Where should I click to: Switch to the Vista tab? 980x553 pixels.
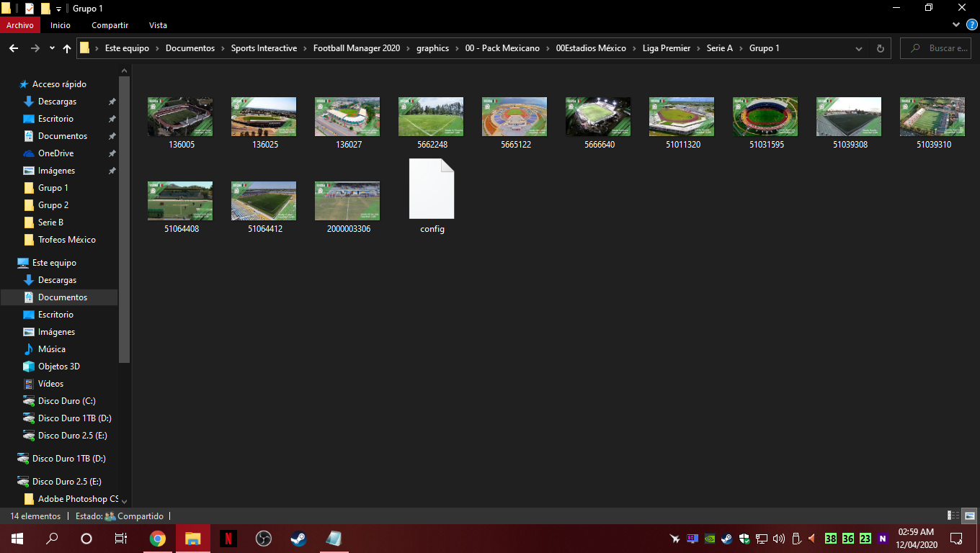tap(158, 25)
